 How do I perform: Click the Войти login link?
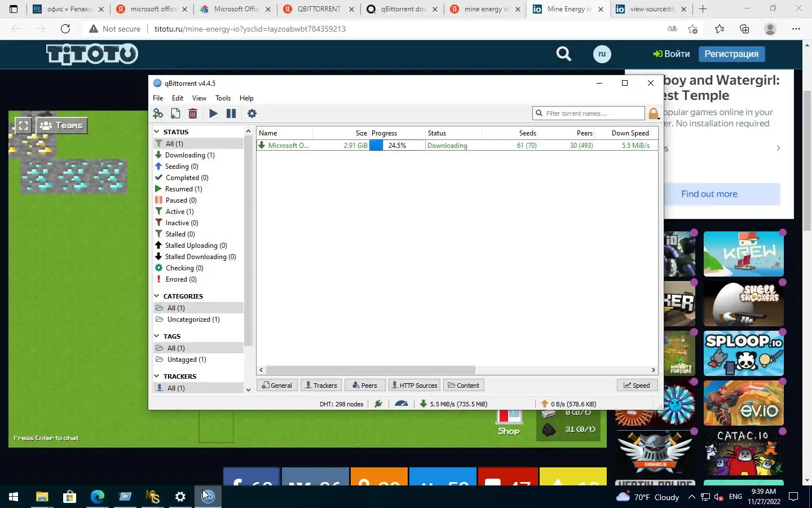(671, 54)
